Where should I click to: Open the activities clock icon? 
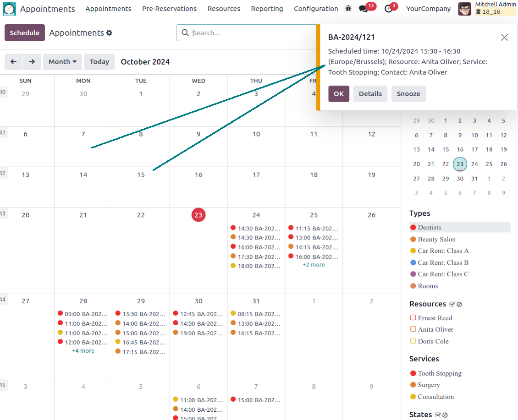[x=389, y=9]
